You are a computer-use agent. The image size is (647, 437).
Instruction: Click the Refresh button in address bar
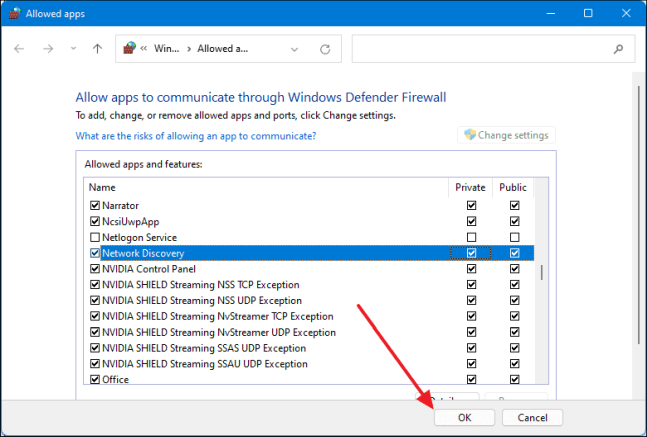point(324,49)
